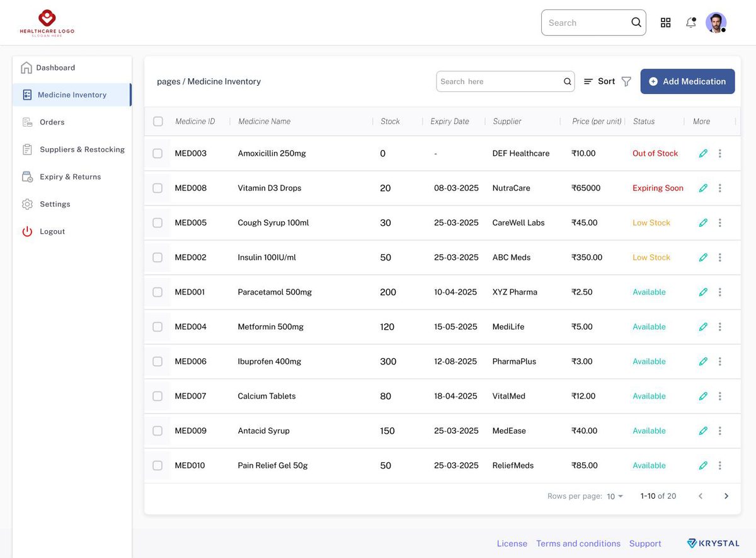Open three-dot menu for Antacid Syrup

coord(720,431)
